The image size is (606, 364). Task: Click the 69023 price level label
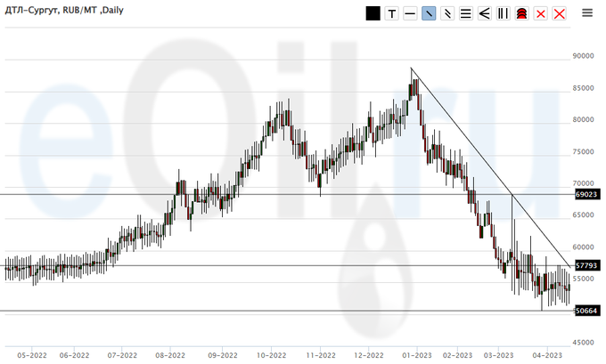click(586, 194)
